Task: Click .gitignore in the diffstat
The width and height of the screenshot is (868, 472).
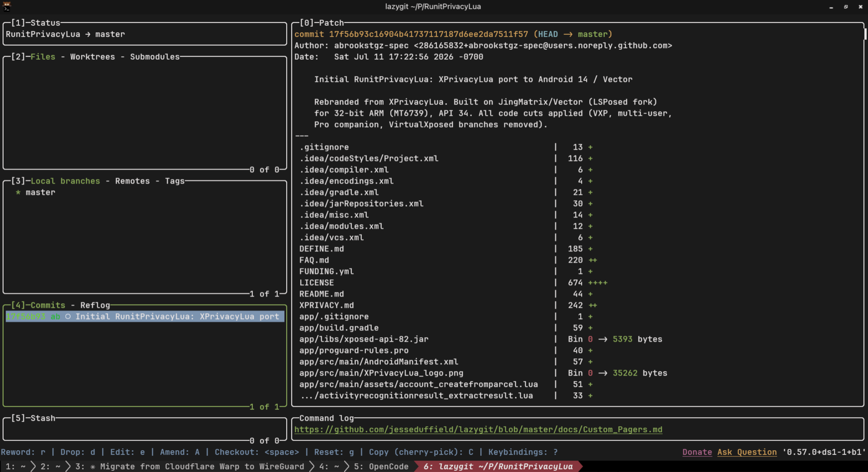Action: click(x=324, y=147)
